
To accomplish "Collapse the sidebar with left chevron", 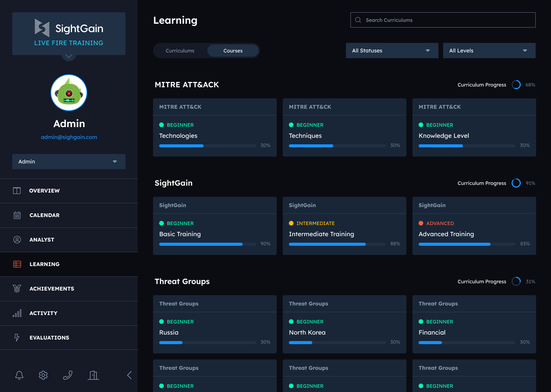I will click(x=129, y=375).
